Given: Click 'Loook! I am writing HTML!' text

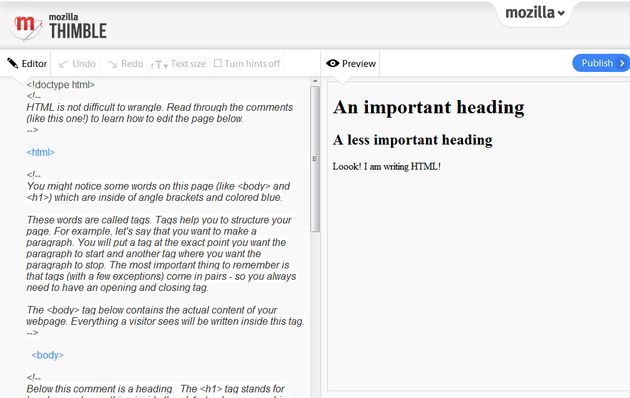Looking at the screenshot, I should [x=387, y=166].
